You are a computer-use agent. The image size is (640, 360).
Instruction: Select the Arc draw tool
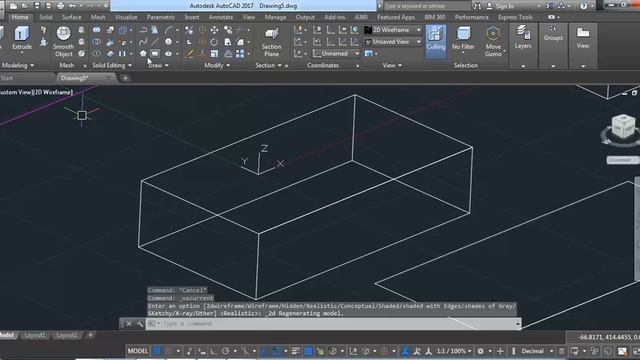coord(169,30)
